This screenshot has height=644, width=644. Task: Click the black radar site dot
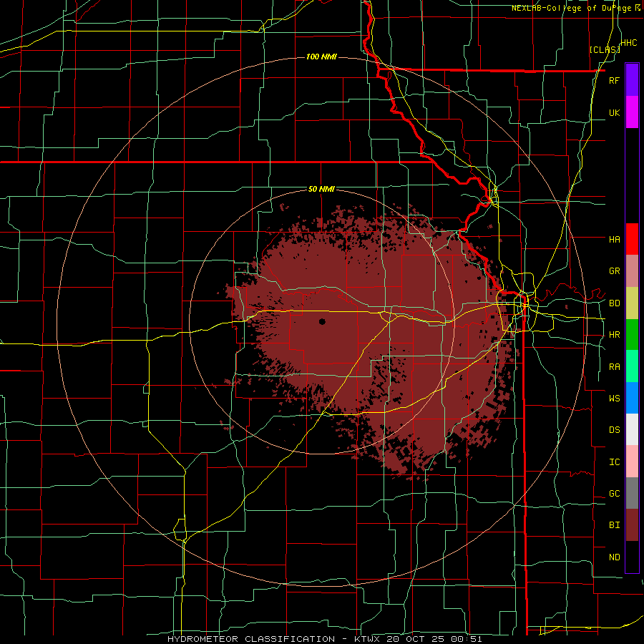click(x=322, y=321)
